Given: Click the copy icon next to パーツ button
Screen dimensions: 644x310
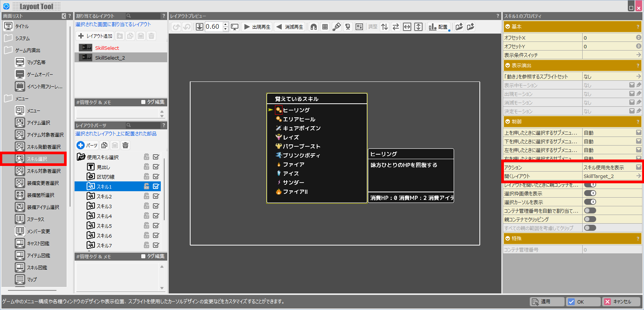Looking at the screenshot, I should pos(104,145).
